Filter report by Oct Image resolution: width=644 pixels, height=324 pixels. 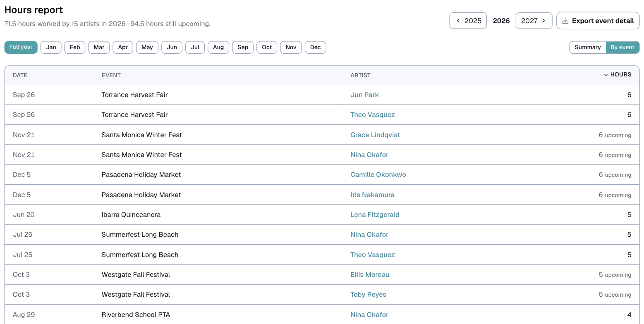(x=267, y=47)
